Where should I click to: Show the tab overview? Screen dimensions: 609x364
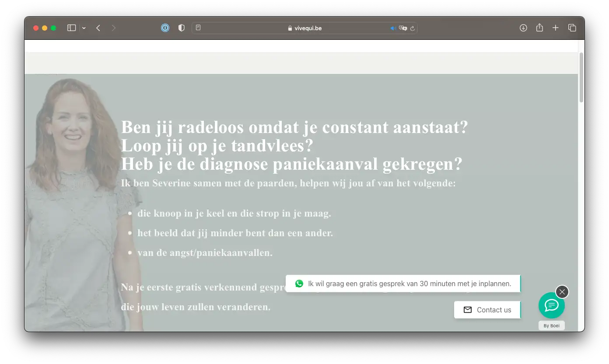coord(572,28)
